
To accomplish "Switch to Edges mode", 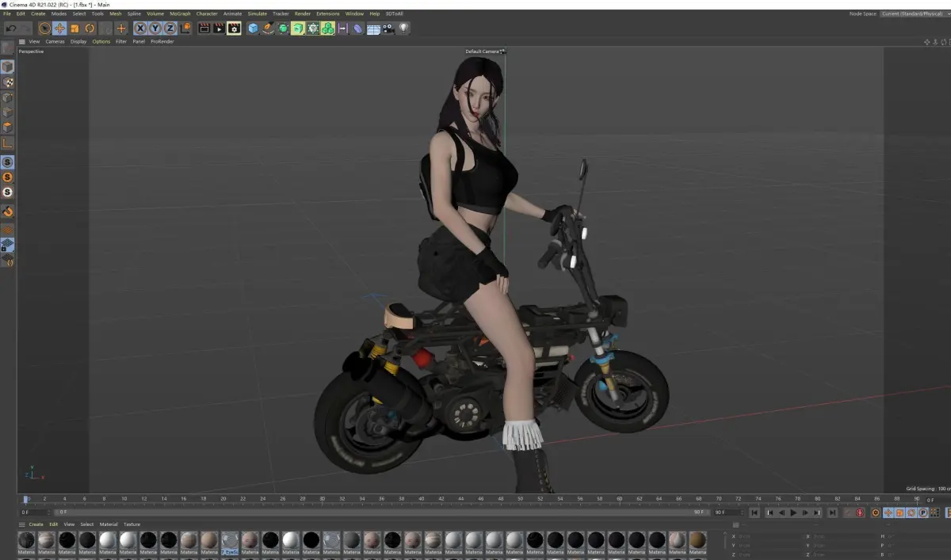I will (7, 112).
